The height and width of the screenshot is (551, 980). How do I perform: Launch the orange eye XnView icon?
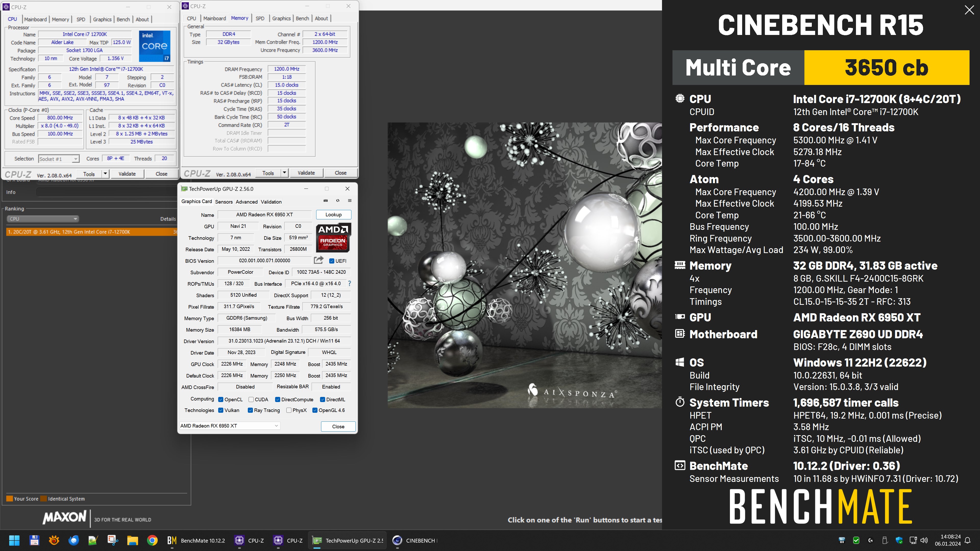click(54, 540)
